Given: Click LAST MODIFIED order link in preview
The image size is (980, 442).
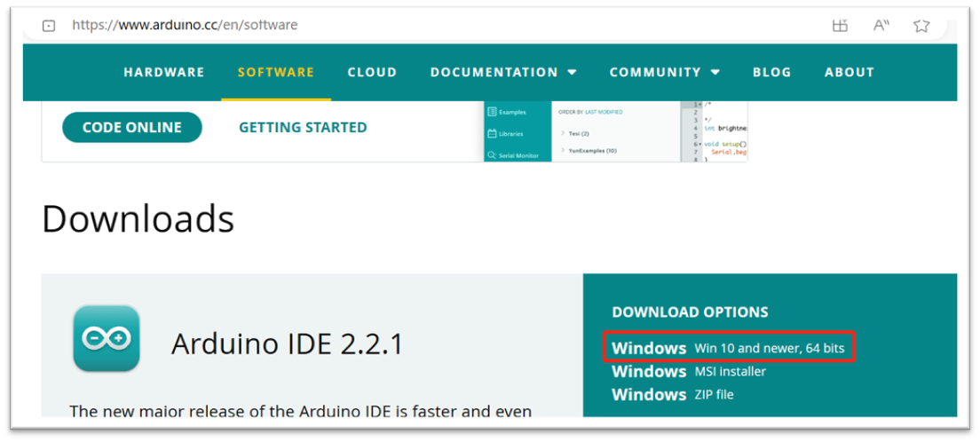Looking at the screenshot, I should pyautogui.click(x=603, y=112).
